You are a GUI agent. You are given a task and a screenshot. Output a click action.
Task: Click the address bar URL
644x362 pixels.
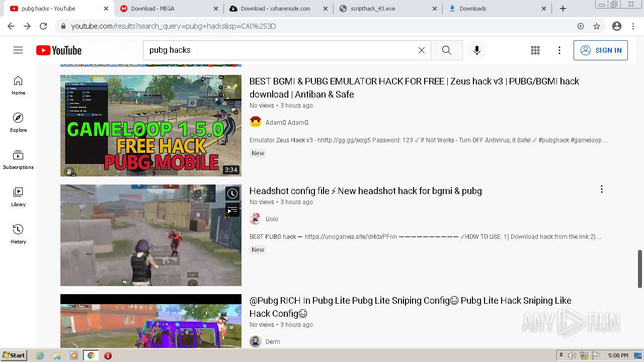coord(174,26)
